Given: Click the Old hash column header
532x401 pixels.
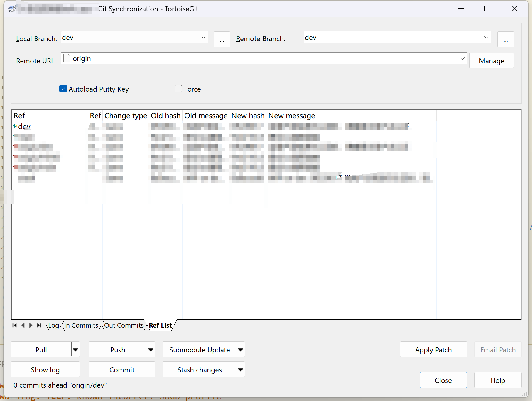Looking at the screenshot, I should (165, 116).
